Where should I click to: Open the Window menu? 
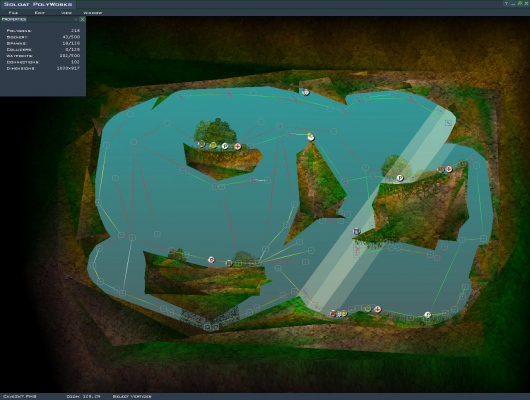(93, 13)
